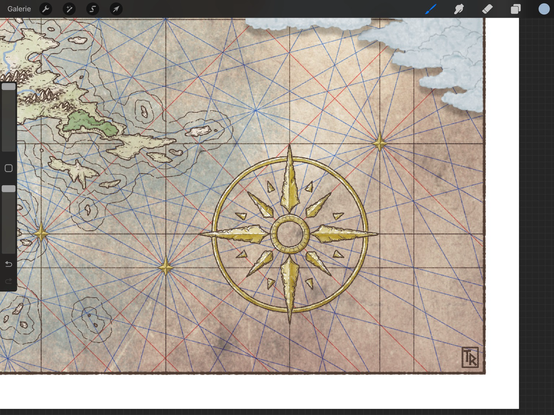Activate the Selection S tool
Viewport: 554px width, 415px height.
click(93, 9)
